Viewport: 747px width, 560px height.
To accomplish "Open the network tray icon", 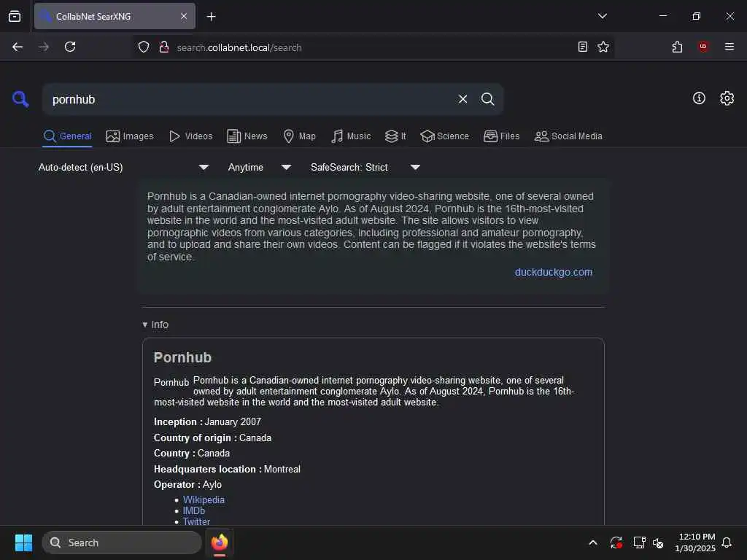I will point(639,542).
